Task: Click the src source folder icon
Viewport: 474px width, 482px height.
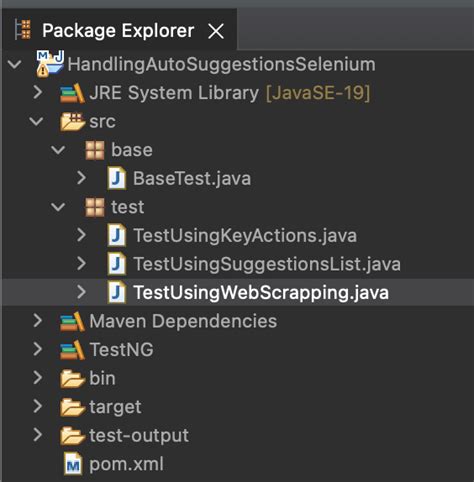Action: (x=72, y=122)
